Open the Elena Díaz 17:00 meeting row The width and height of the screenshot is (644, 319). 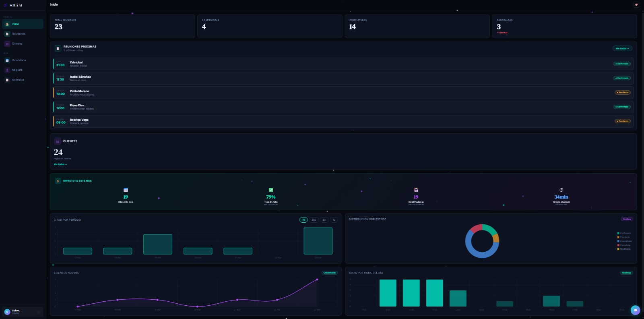click(343, 107)
